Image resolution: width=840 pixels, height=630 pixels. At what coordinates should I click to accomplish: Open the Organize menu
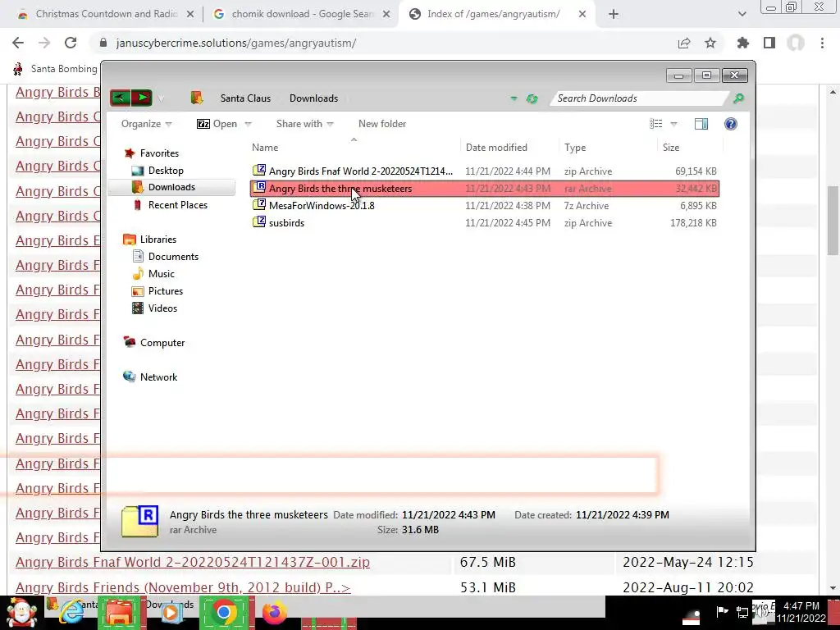[x=146, y=124]
